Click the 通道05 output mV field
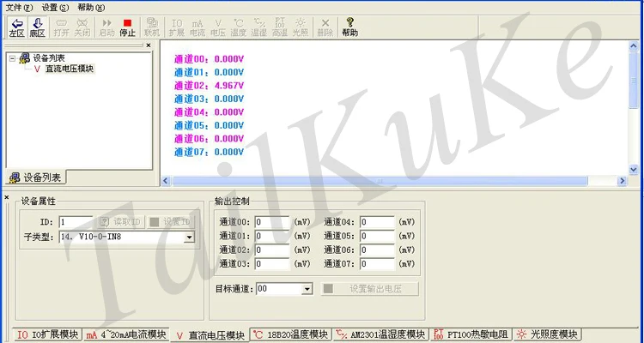This screenshot has height=343, width=644. click(x=378, y=236)
